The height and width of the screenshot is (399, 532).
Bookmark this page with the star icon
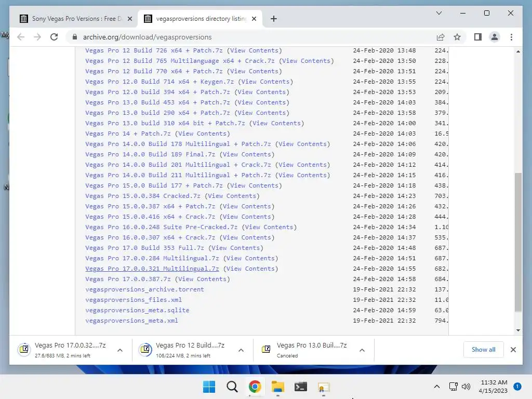pyautogui.click(x=457, y=37)
